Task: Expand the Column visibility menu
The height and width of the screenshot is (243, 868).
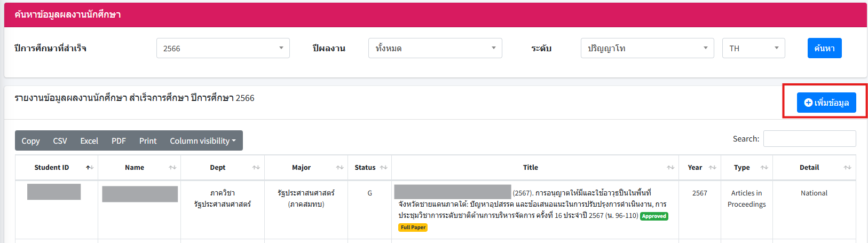Action: tap(202, 141)
